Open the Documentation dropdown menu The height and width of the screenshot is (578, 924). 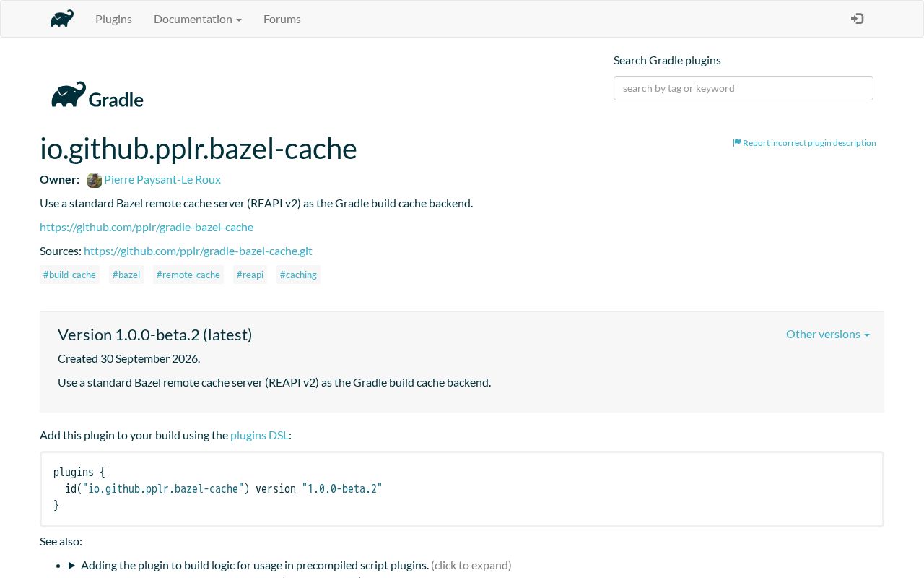pyautogui.click(x=198, y=19)
